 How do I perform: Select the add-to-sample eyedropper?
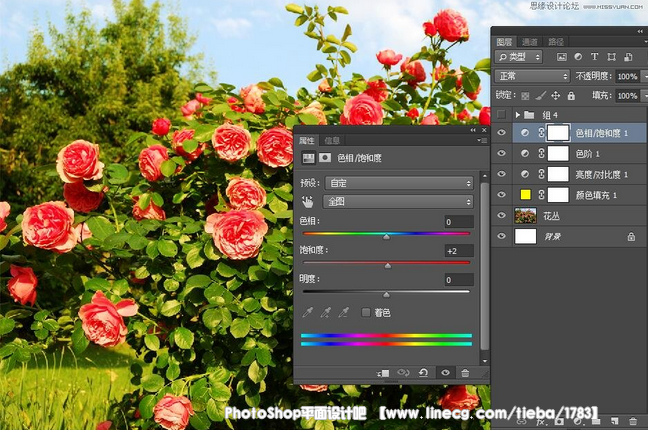[x=326, y=313]
